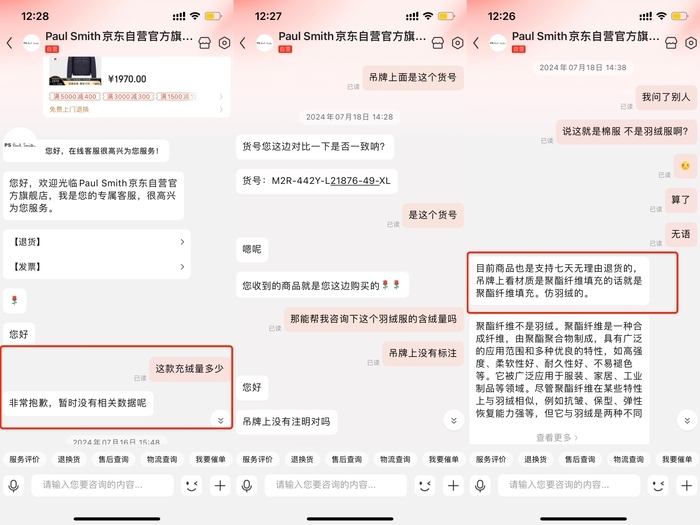700x525 pixels.
Task: Tap the microphone icon in the right chat
Action: click(480, 485)
